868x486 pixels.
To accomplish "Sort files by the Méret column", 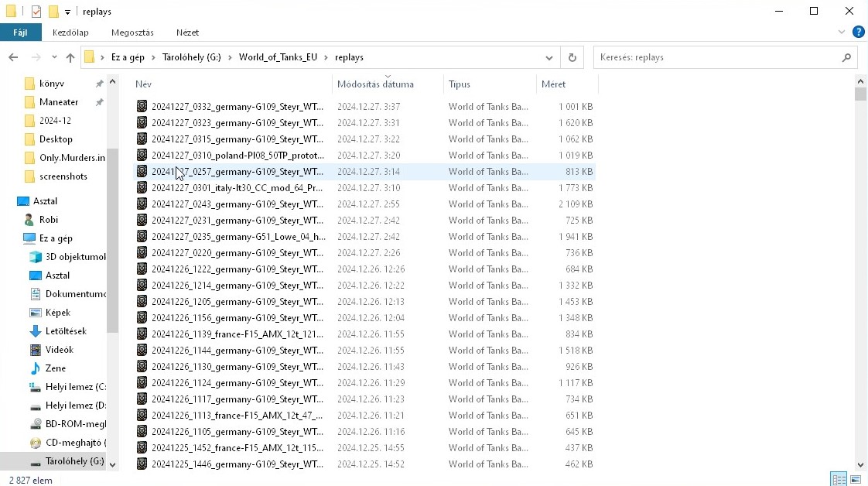I will (567, 84).
